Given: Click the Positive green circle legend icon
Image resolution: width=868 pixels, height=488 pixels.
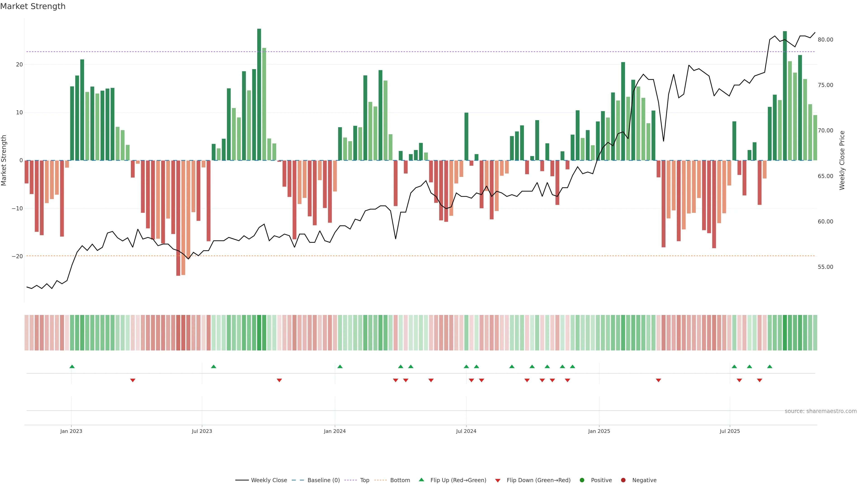Looking at the screenshot, I should click(x=582, y=480).
